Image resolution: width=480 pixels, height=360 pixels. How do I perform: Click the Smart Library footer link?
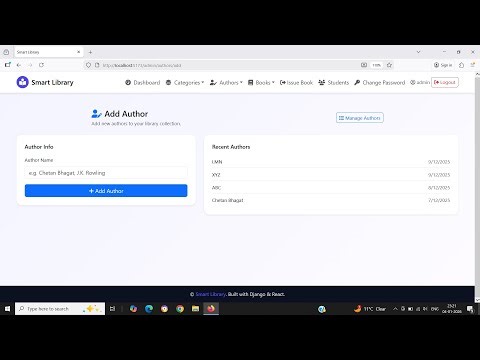coord(211,294)
